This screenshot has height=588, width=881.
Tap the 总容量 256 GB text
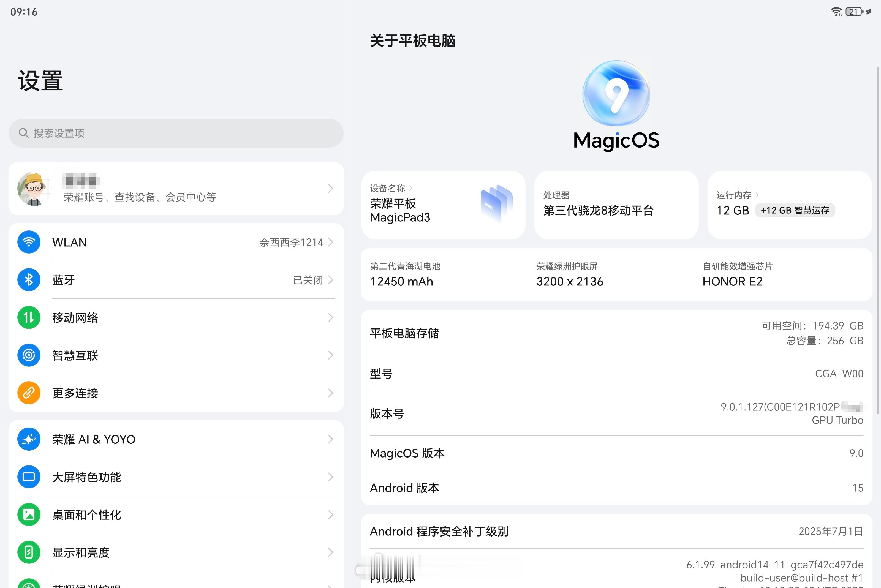point(825,341)
